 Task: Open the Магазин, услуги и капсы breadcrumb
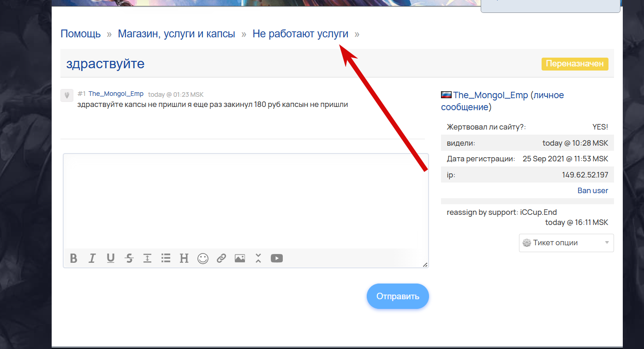(x=177, y=34)
